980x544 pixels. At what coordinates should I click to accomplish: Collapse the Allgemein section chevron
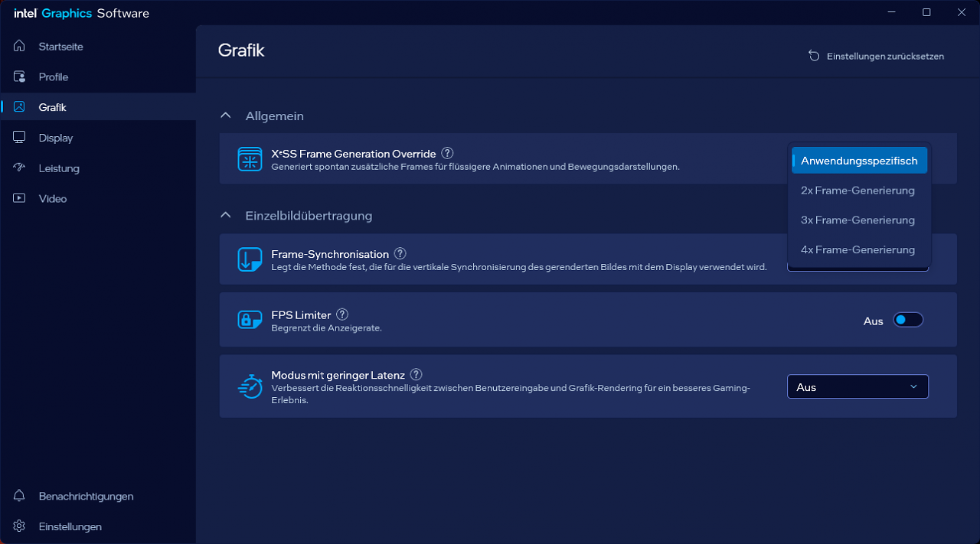point(225,116)
